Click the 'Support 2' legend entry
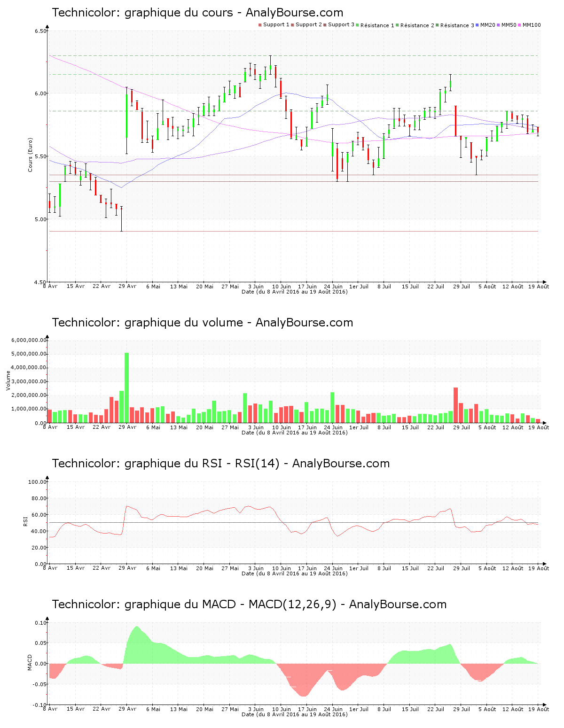This screenshot has height=728, width=564. coord(306,25)
